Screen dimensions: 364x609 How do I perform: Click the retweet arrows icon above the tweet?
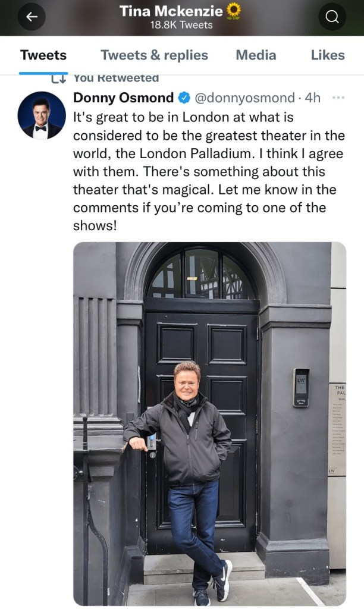click(59, 79)
